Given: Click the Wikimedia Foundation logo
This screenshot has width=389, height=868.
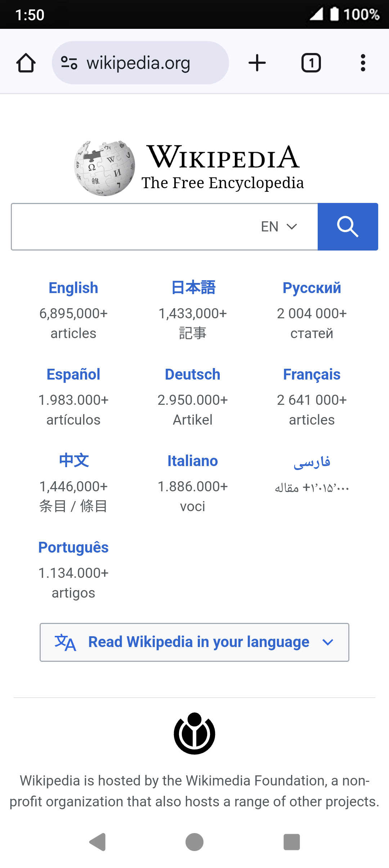Looking at the screenshot, I should click(x=194, y=733).
